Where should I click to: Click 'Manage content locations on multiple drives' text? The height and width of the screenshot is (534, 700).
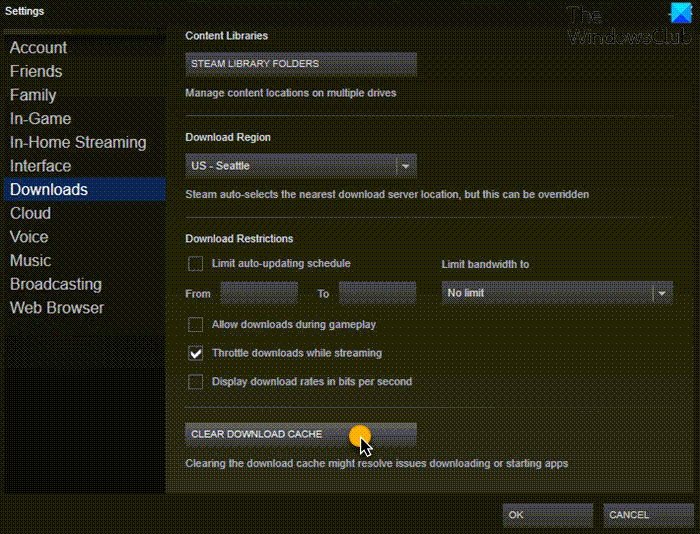pyautogui.click(x=291, y=93)
